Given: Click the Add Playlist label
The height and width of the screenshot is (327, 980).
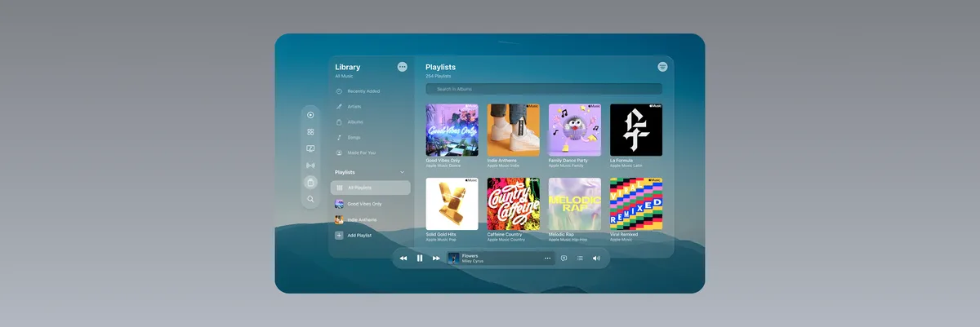Looking at the screenshot, I should (359, 235).
